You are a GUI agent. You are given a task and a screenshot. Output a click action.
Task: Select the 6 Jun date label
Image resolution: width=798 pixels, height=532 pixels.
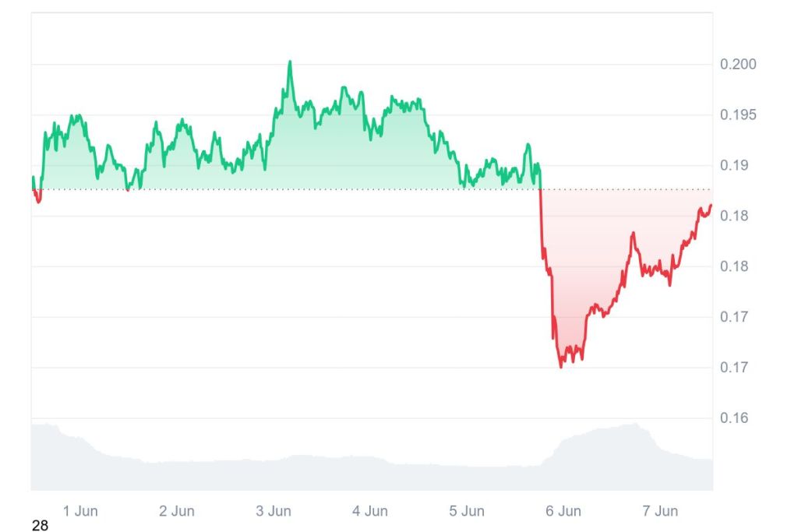563,512
